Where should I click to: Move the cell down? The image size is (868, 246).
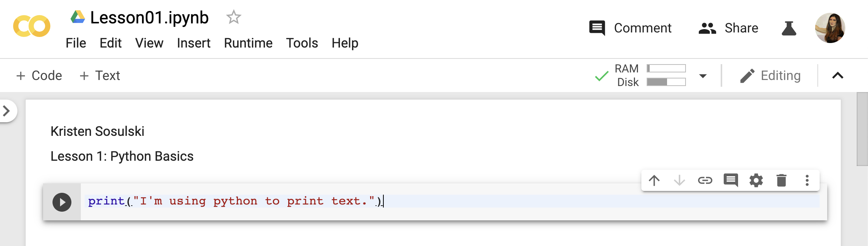coord(679,180)
